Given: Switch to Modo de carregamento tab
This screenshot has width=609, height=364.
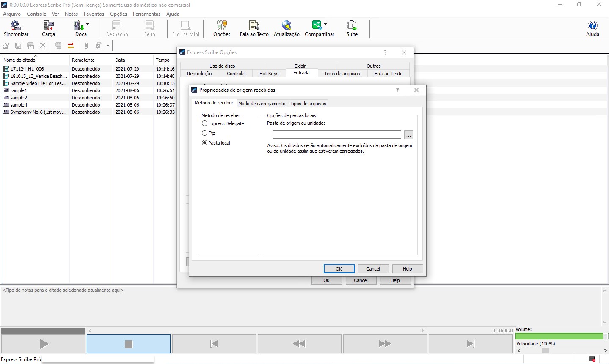Looking at the screenshot, I should click(x=262, y=104).
